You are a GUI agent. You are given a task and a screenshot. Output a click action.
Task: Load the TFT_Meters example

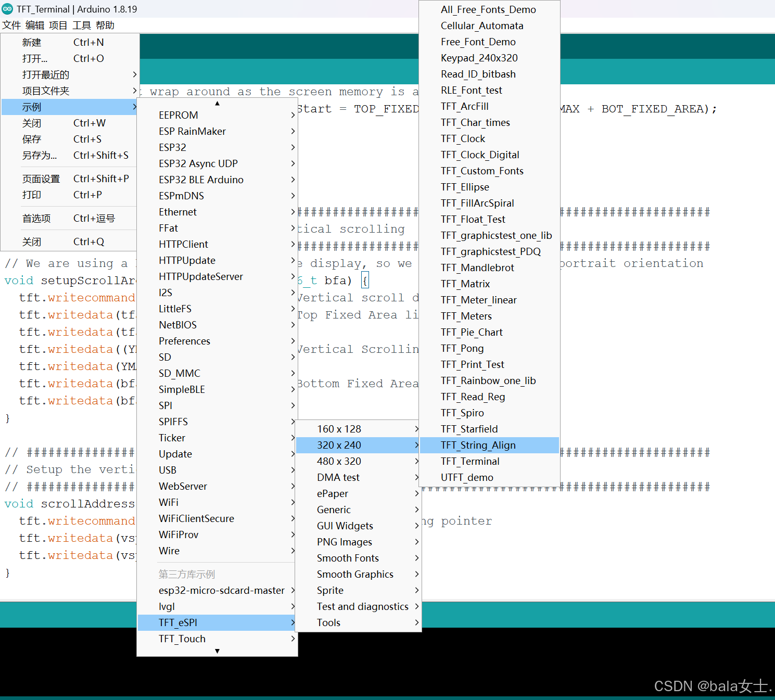pos(489,316)
